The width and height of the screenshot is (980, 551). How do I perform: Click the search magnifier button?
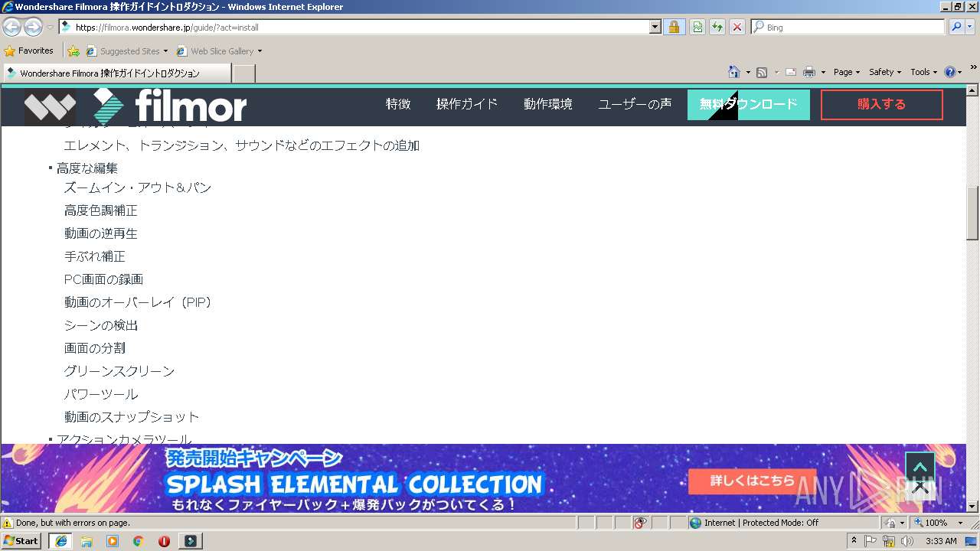(x=955, y=28)
